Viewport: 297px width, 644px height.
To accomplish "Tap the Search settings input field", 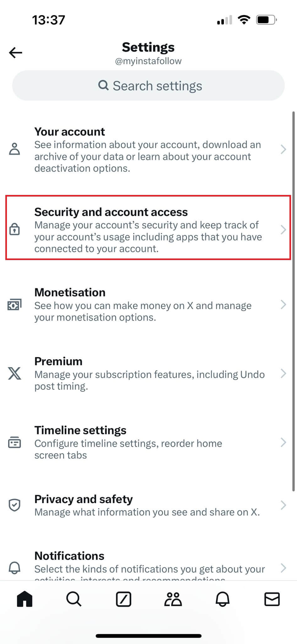I will tap(148, 85).
